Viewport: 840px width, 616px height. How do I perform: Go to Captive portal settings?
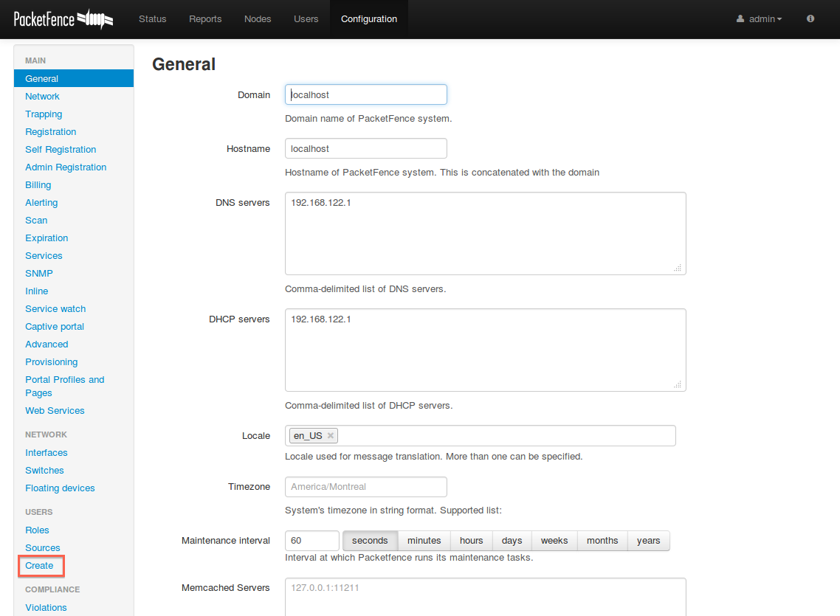[54, 326]
